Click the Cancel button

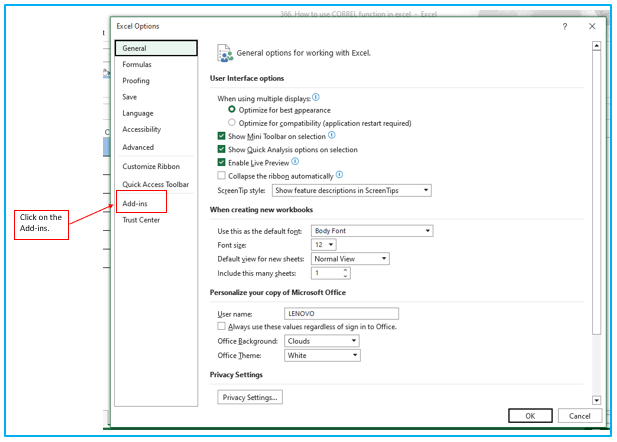[x=580, y=416]
